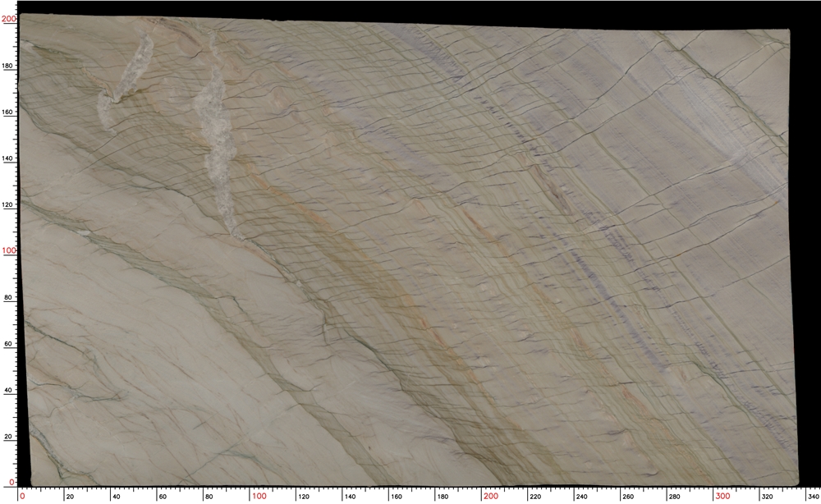Click the red 0 label on horizontal ruler
The height and width of the screenshot is (504, 821).
point(22,496)
